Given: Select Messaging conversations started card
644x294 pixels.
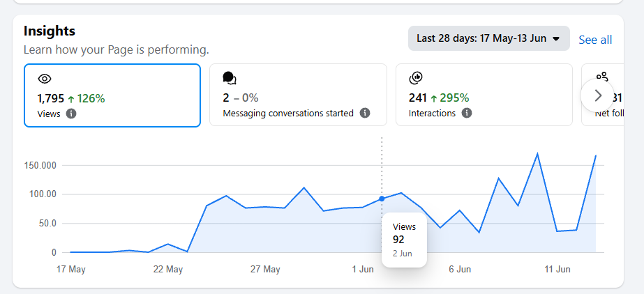Looking at the screenshot, I should pos(298,95).
